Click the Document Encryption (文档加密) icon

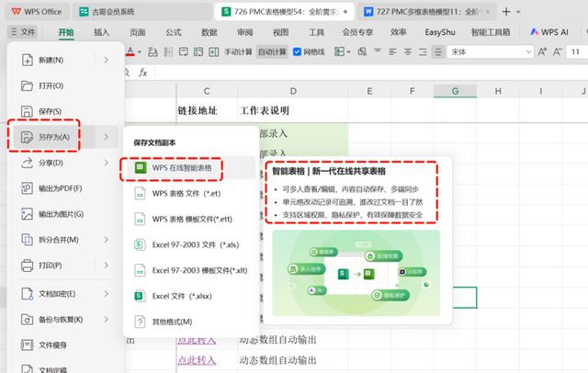[x=27, y=294]
